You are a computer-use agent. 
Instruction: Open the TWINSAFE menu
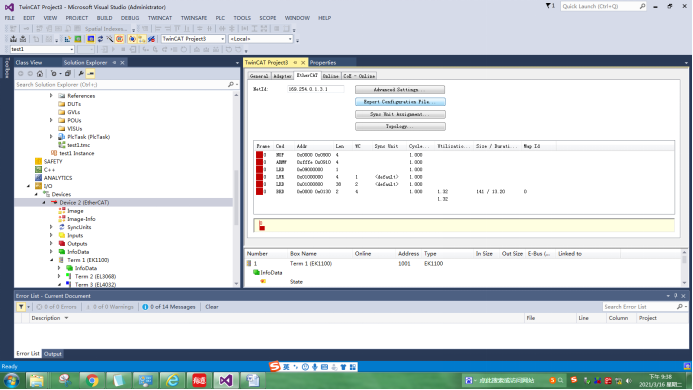(x=194, y=18)
